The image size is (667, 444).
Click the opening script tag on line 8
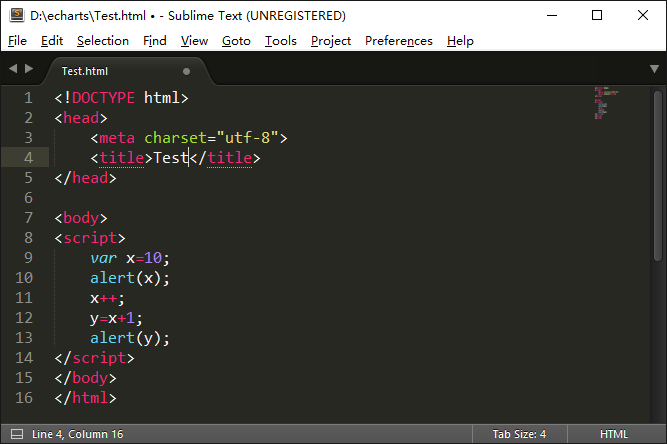click(x=90, y=238)
